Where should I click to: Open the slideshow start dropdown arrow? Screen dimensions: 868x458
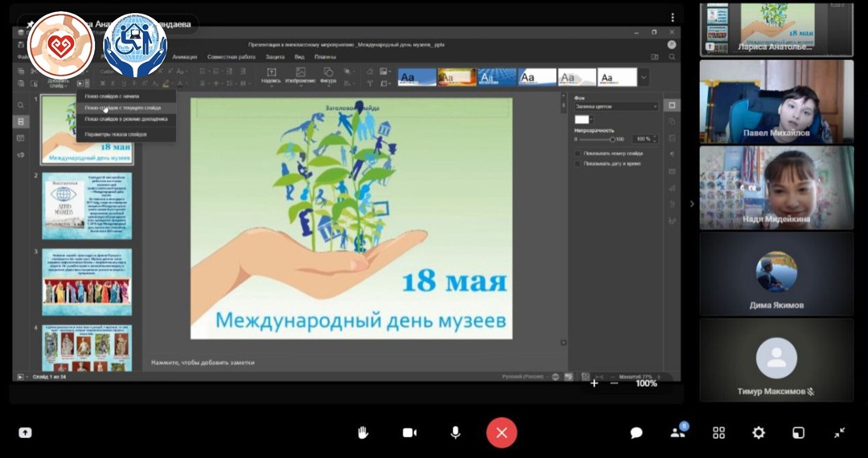(x=87, y=84)
